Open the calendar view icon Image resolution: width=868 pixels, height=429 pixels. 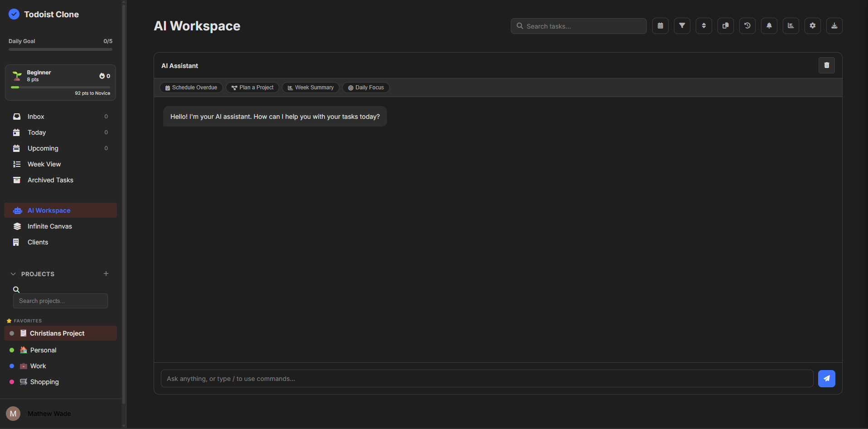[660, 26]
